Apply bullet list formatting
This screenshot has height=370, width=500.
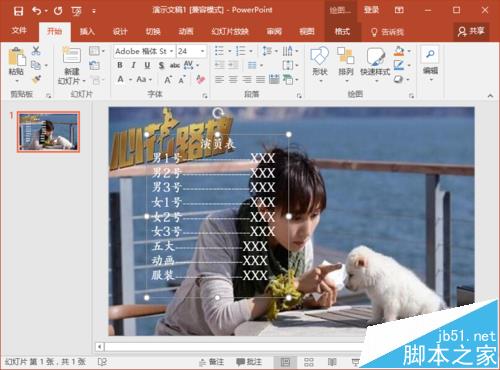click(219, 51)
